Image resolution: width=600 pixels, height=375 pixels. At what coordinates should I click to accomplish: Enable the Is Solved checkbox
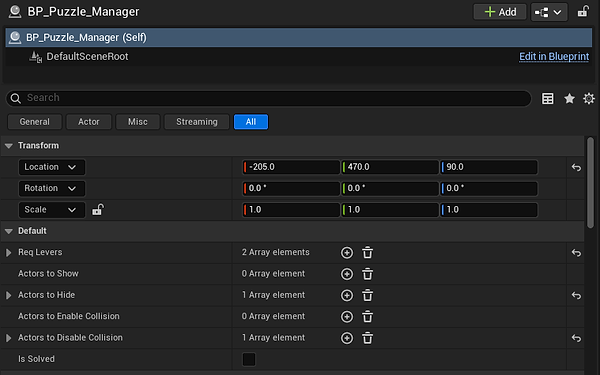tap(249, 359)
